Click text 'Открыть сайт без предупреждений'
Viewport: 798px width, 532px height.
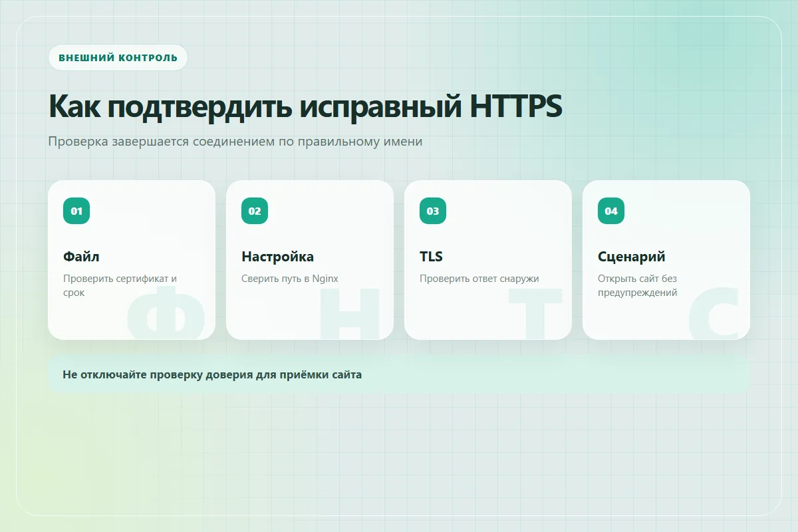tap(637, 285)
